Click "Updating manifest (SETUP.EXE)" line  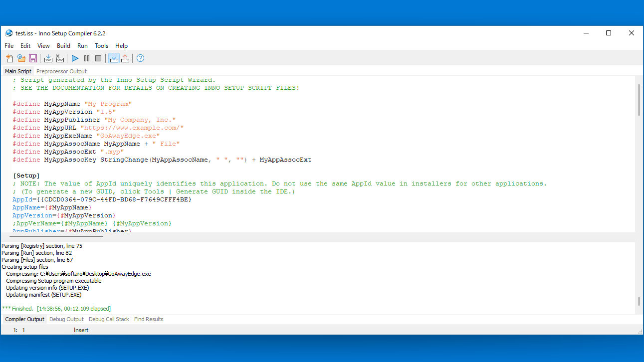coord(43,295)
